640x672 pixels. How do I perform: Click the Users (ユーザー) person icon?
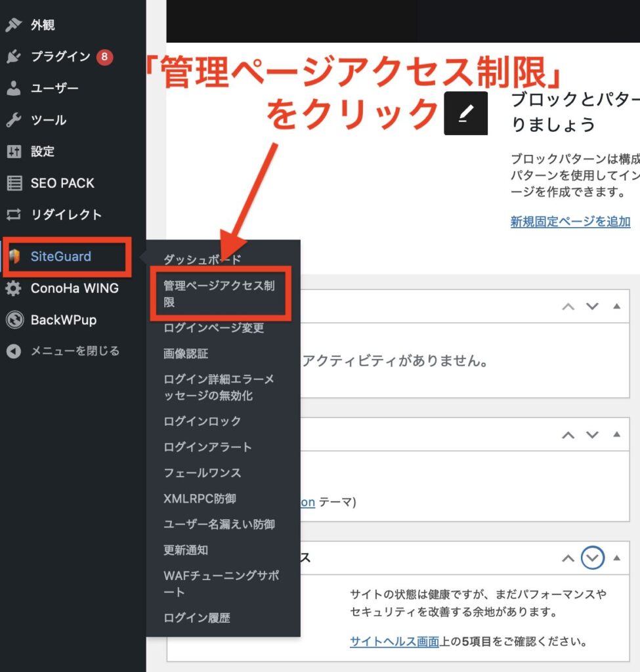(14, 89)
